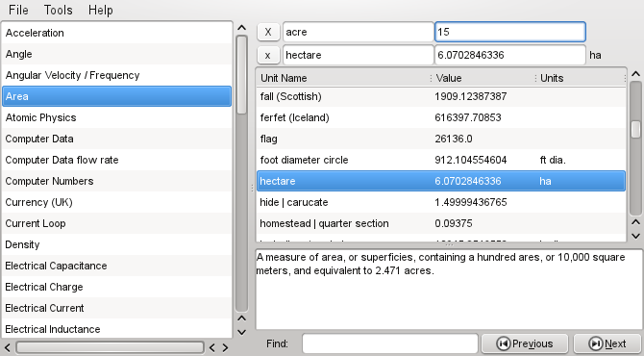Click the ft dia. units cell
Image resolution: width=644 pixels, height=356 pixels.
click(x=553, y=160)
